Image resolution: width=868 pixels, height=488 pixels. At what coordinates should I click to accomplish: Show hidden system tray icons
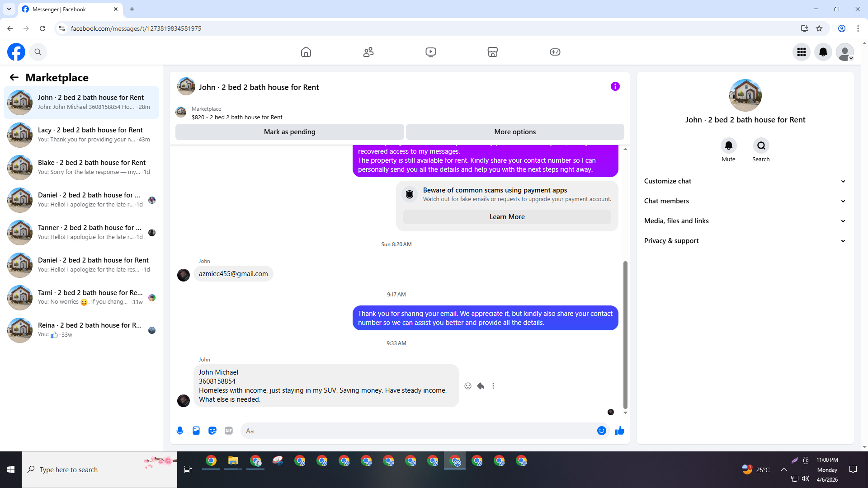tap(783, 469)
